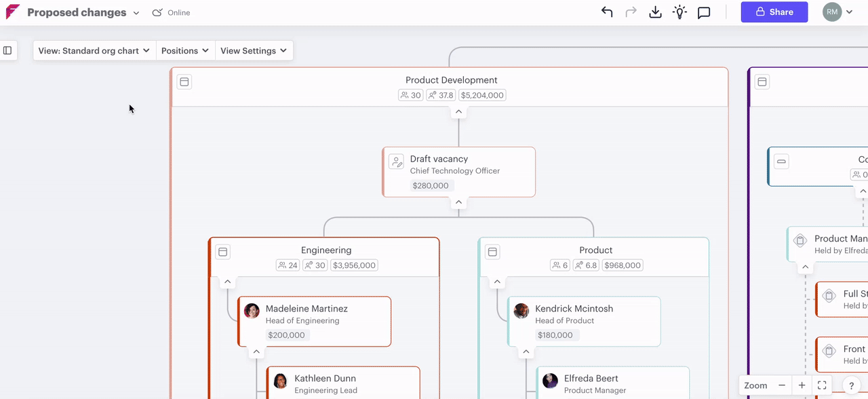Open the comments speech bubble icon
This screenshot has height=399, width=868.
(x=704, y=12)
